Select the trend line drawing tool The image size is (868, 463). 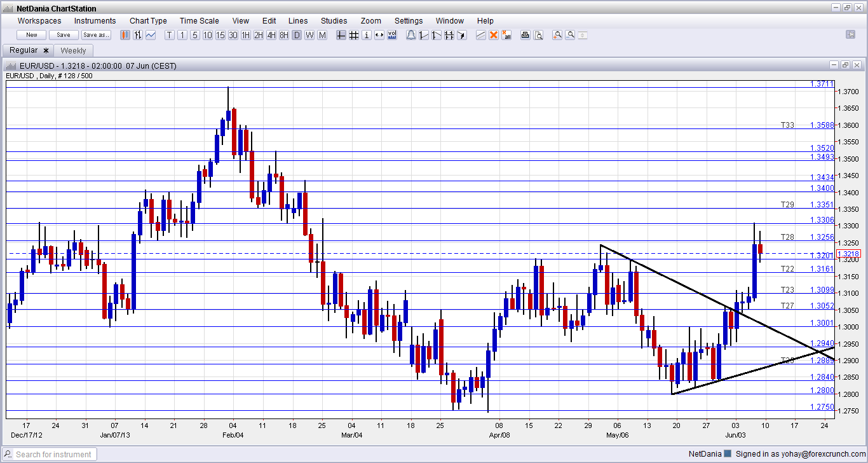coord(481,35)
